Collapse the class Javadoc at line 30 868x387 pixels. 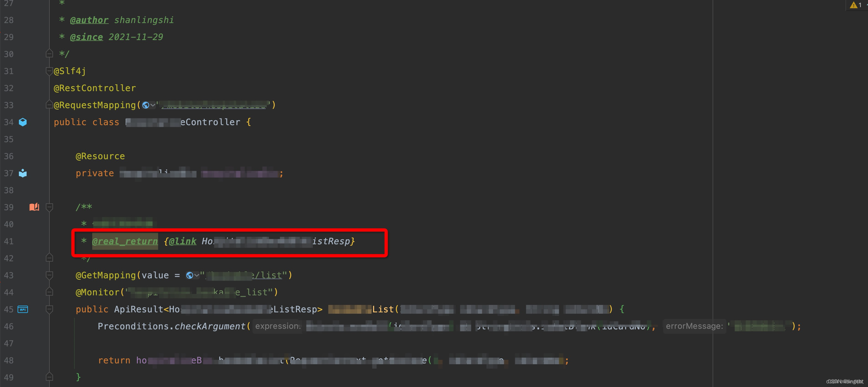(49, 54)
